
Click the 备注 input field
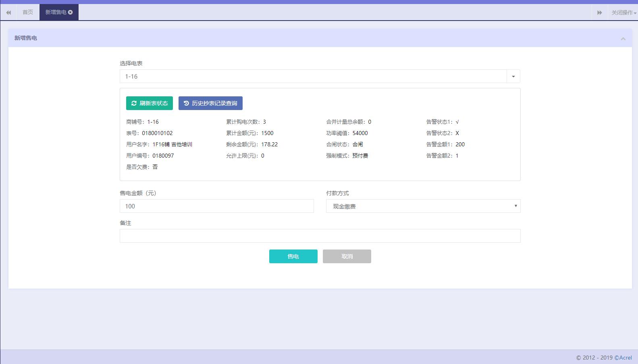click(320, 236)
